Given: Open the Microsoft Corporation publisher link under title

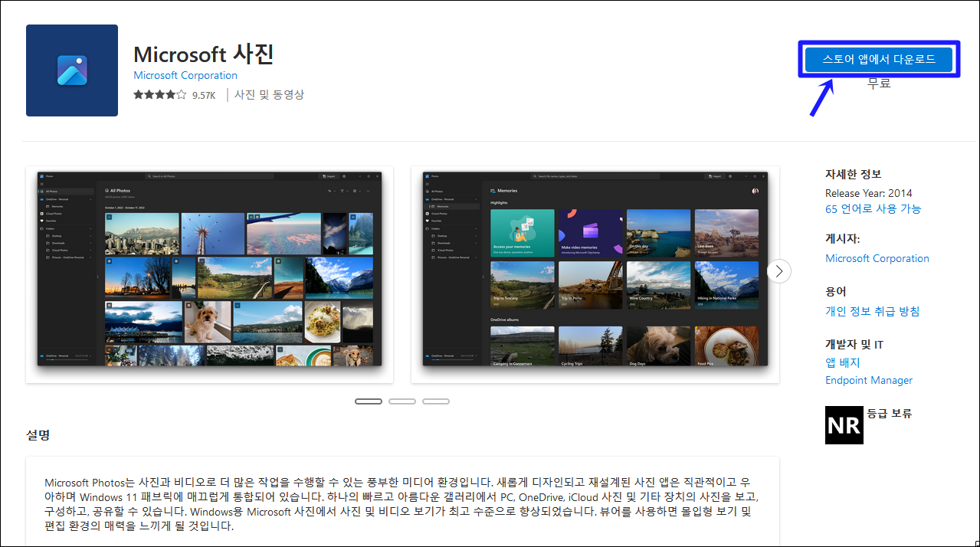Looking at the screenshot, I should tap(185, 75).
